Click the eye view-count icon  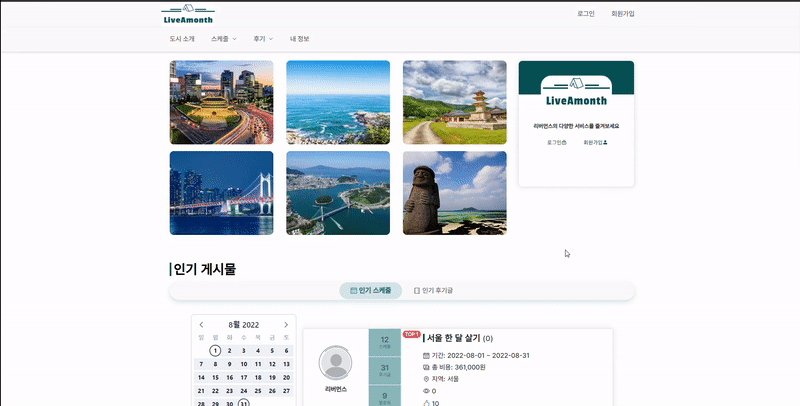point(427,391)
